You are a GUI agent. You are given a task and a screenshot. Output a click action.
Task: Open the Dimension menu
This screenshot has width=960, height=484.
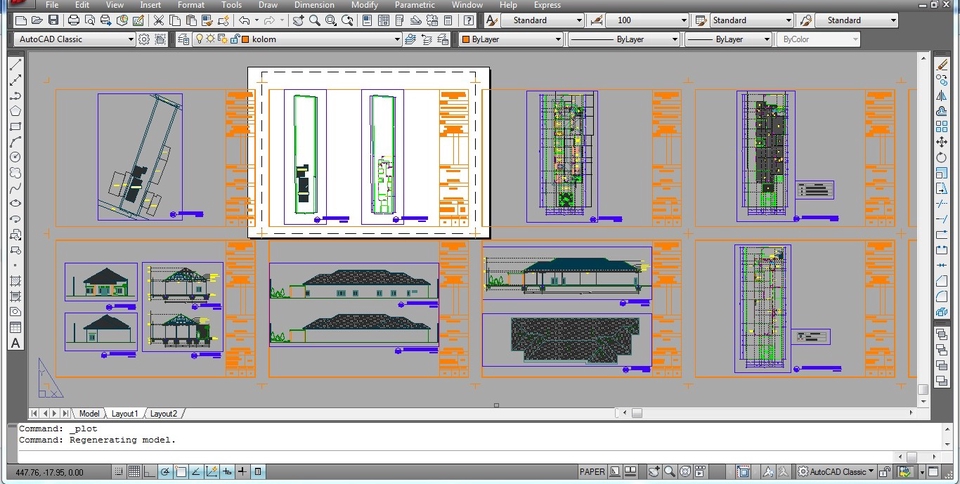pos(314,5)
